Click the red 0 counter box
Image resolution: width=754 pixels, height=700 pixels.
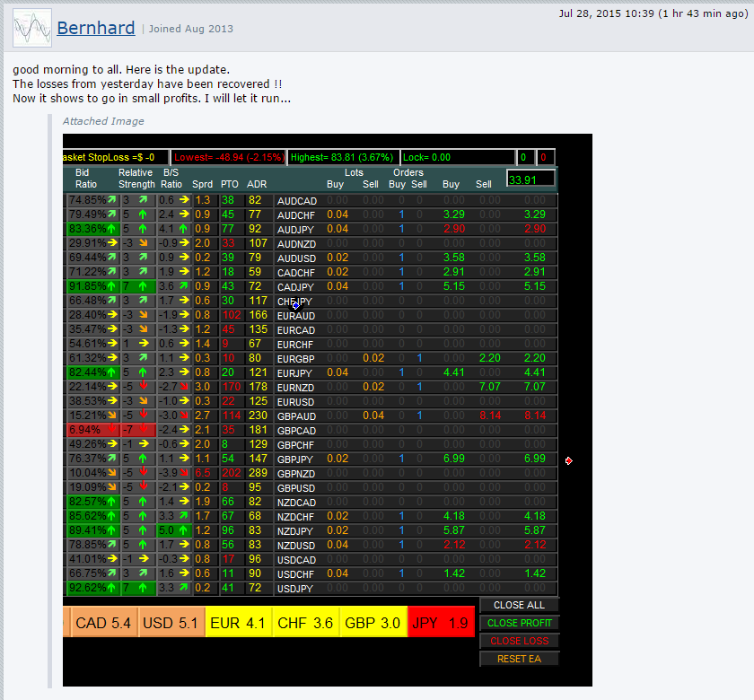point(545,157)
